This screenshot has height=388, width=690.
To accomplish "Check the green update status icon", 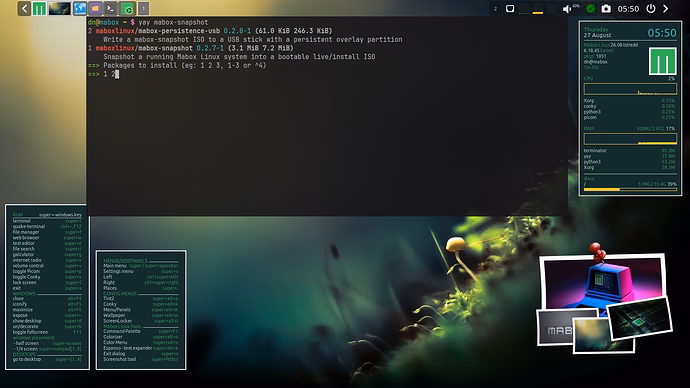I will pyautogui.click(x=591, y=8).
